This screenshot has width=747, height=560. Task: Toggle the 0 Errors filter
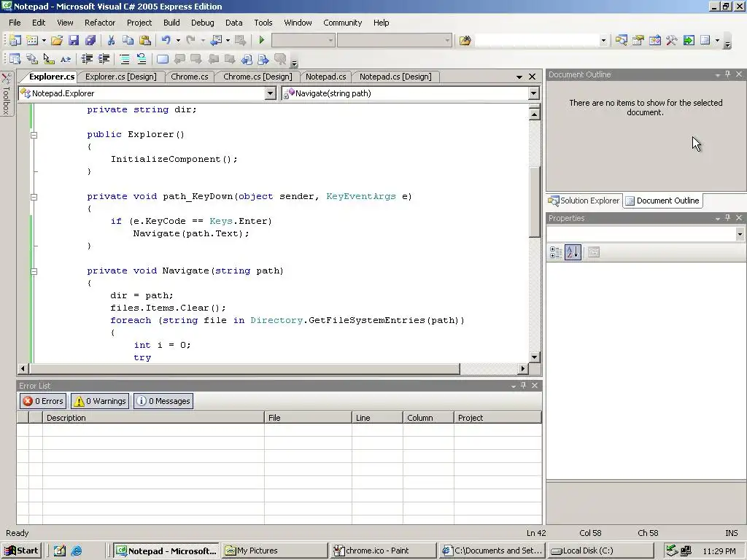pos(43,401)
